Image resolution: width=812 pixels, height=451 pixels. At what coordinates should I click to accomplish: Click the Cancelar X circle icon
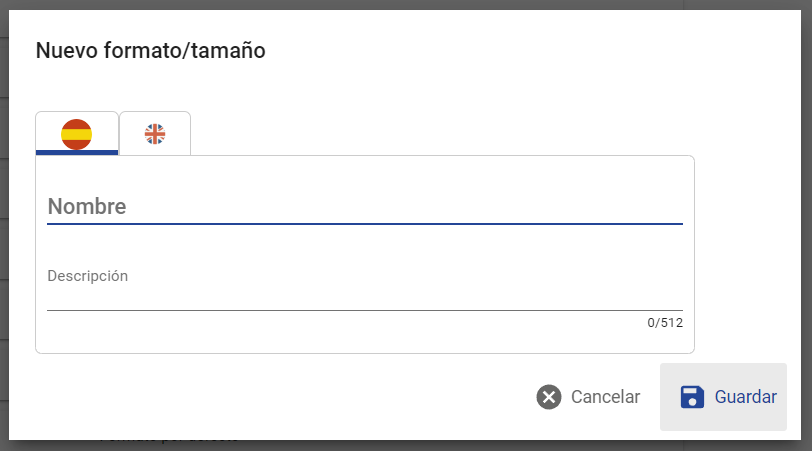click(549, 397)
